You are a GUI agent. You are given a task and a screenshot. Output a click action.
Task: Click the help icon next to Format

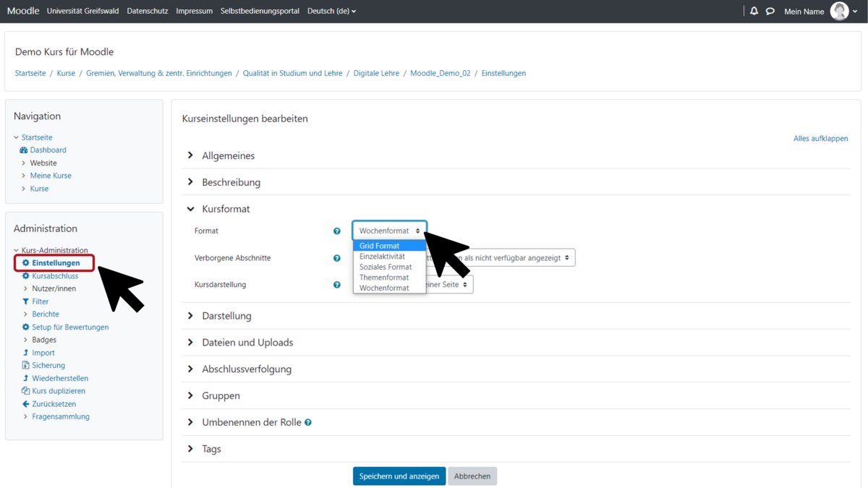336,231
